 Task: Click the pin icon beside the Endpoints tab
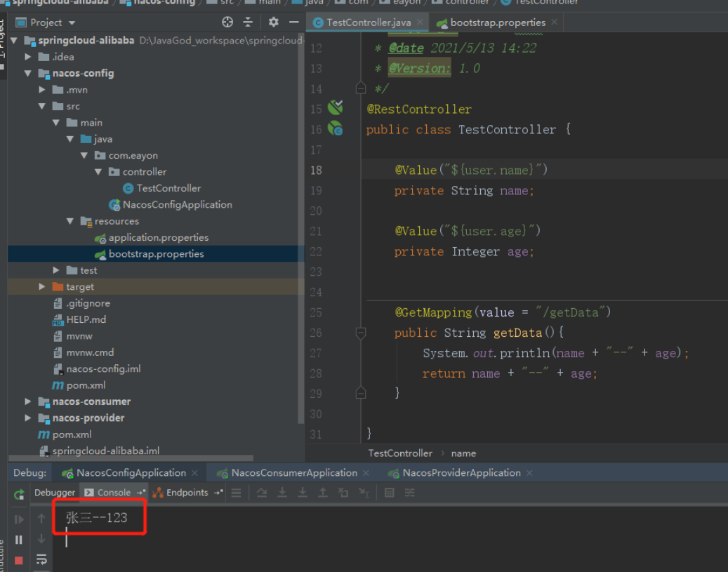[218, 493]
